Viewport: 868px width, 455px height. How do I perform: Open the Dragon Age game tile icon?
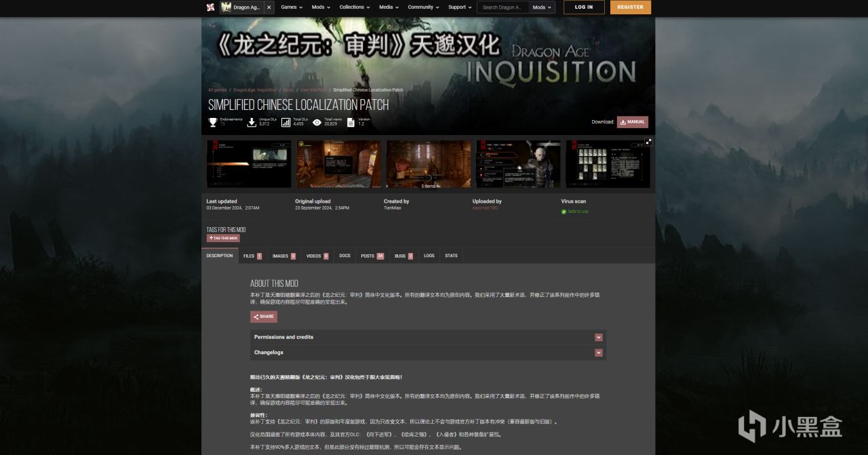pyautogui.click(x=226, y=7)
